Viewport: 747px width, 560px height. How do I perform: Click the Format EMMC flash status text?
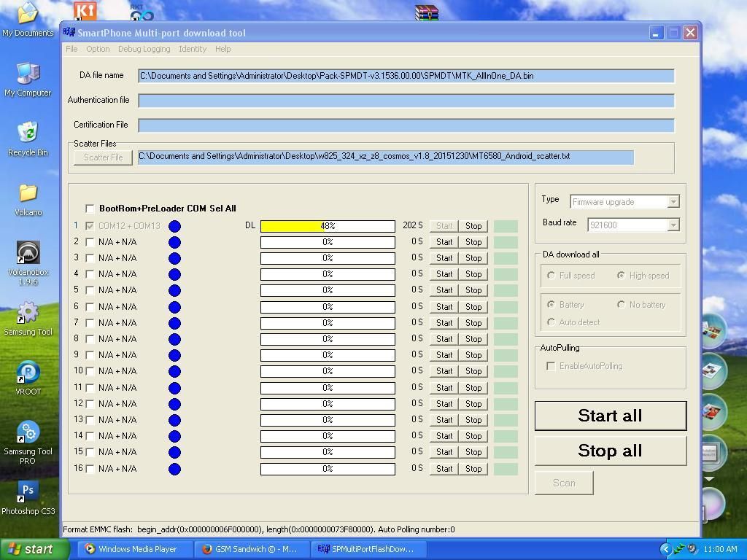[259, 529]
